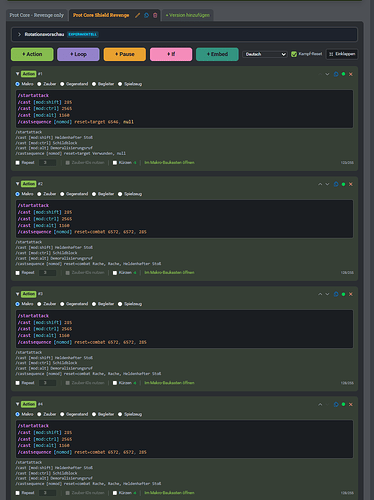Viewport: 374px width, 500px height.
Task: Move Action #3 up with the arrow
Action: point(320,294)
